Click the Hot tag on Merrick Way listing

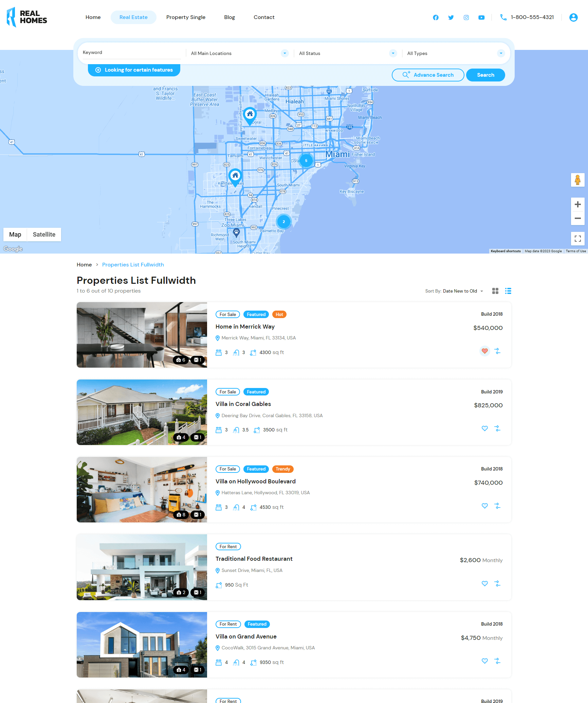[x=279, y=314]
